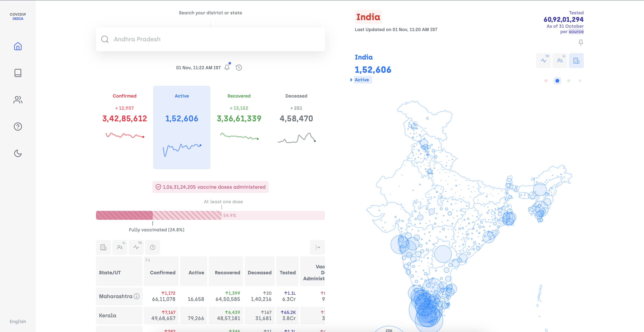Select the blue active map dot
Viewport: 644px width, 332px height.
pyautogui.click(x=557, y=81)
